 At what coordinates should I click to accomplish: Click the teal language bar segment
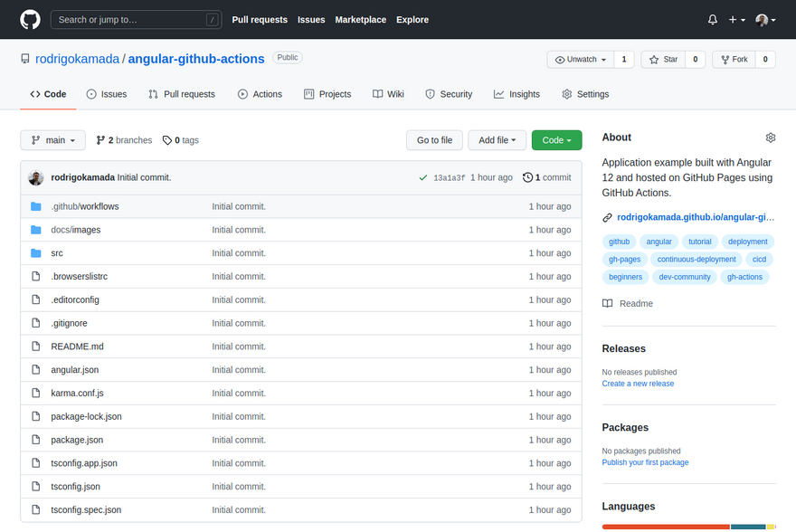tap(748, 527)
